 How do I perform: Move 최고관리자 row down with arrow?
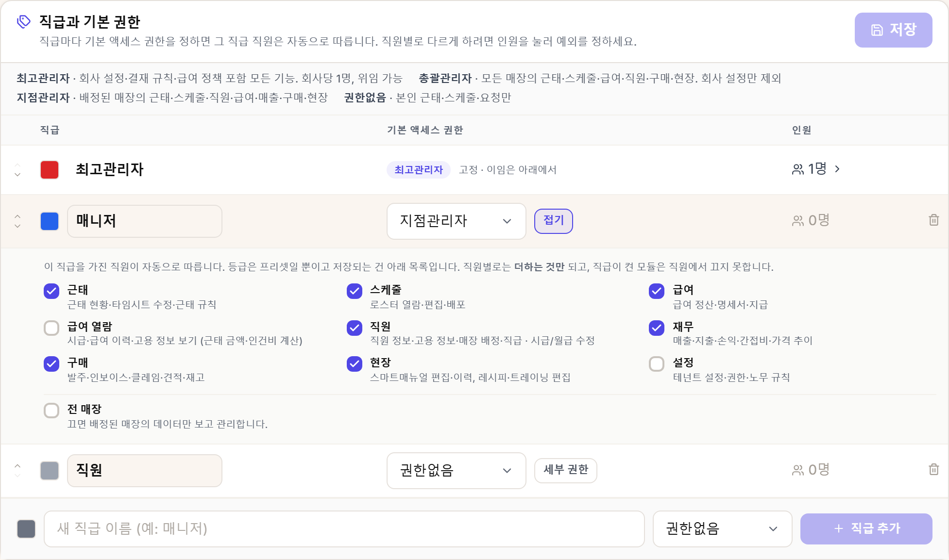click(17, 175)
